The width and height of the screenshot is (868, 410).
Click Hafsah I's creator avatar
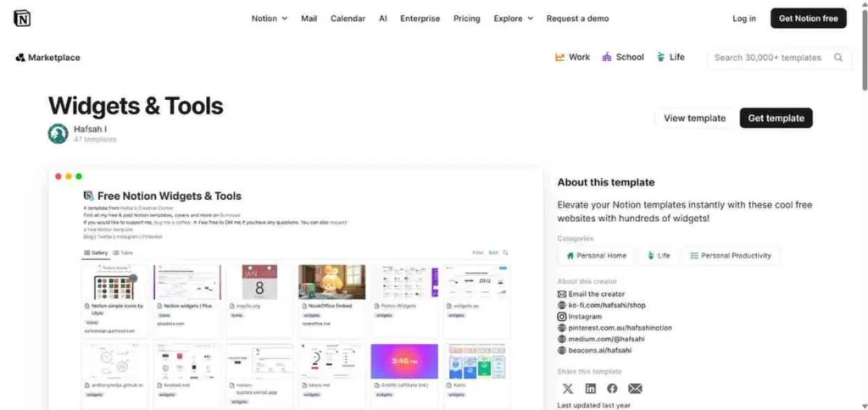[x=58, y=133]
